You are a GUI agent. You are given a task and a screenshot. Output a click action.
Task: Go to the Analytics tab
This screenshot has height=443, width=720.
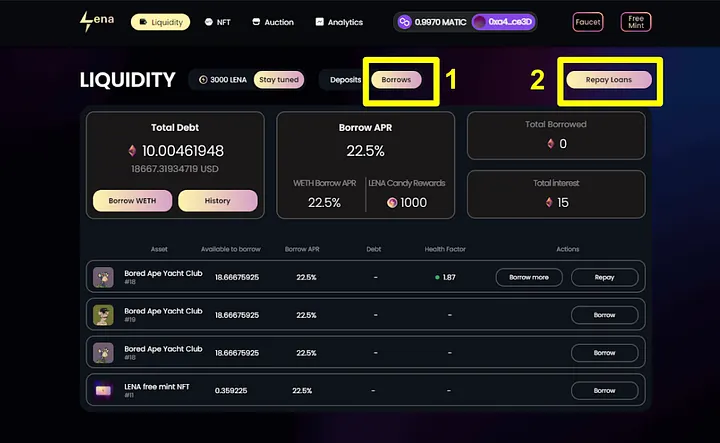(339, 22)
